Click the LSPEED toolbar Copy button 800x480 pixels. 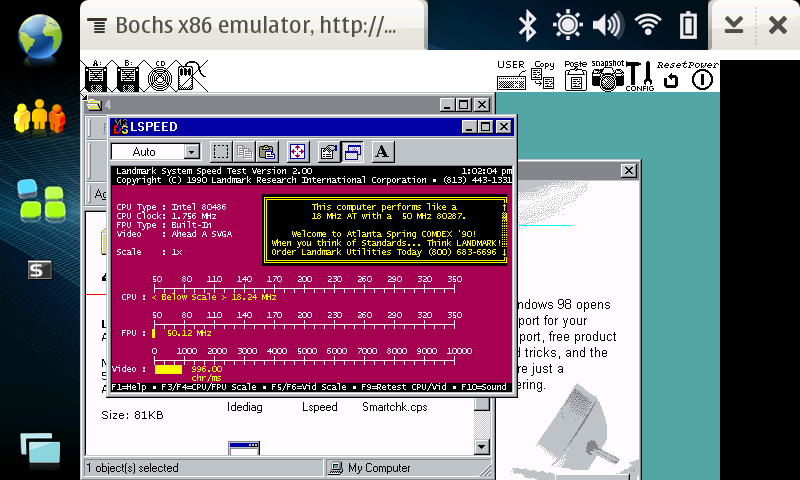(244, 151)
